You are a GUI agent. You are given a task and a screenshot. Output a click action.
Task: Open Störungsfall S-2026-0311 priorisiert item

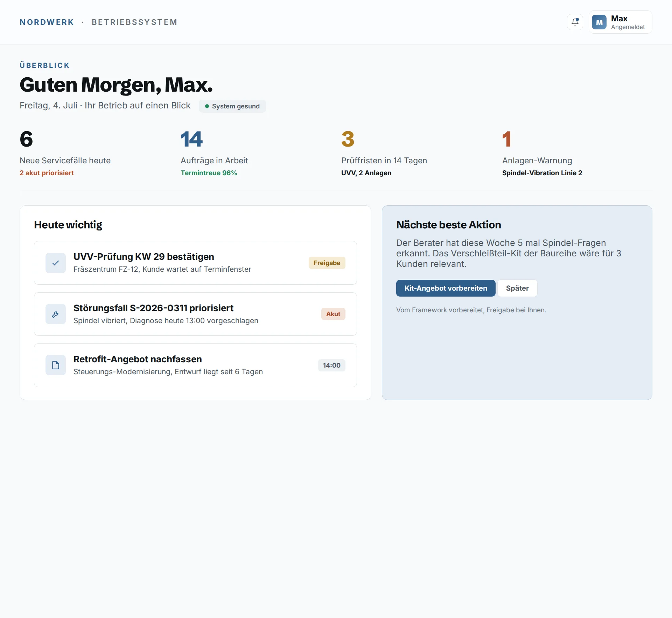click(x=195, y=314)
